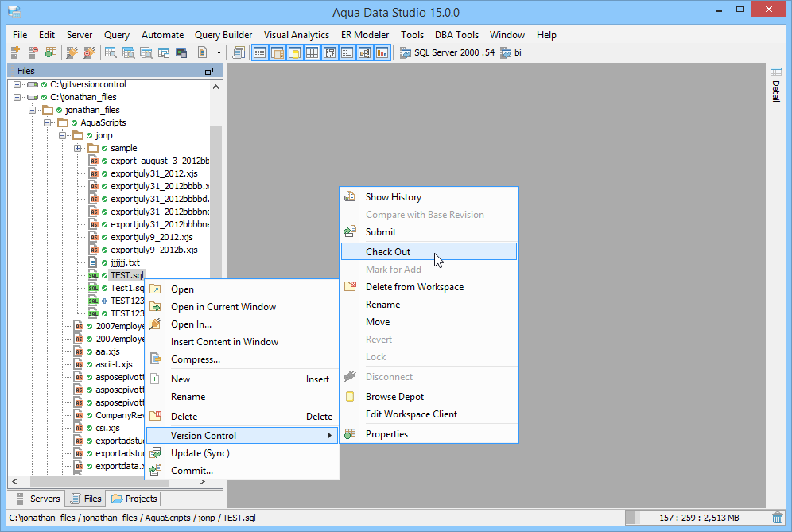Open the DBA Tools menu
Viewport: 792px width, 532px height.
click(x=456, y=34)
